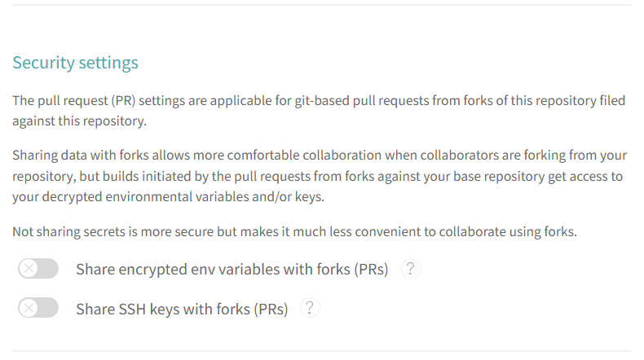The height and width of the screenshot is (360, 644).
Task: Click the 'Share encrypted env variables with forks (PRs)' label
Action: 232,270
